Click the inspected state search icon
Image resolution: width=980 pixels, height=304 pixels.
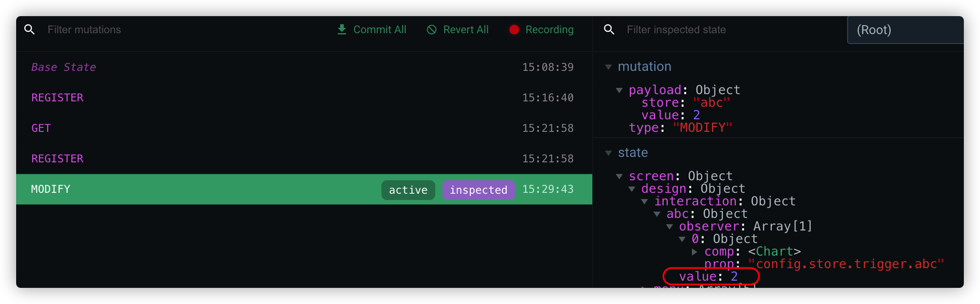pos(609,30)
